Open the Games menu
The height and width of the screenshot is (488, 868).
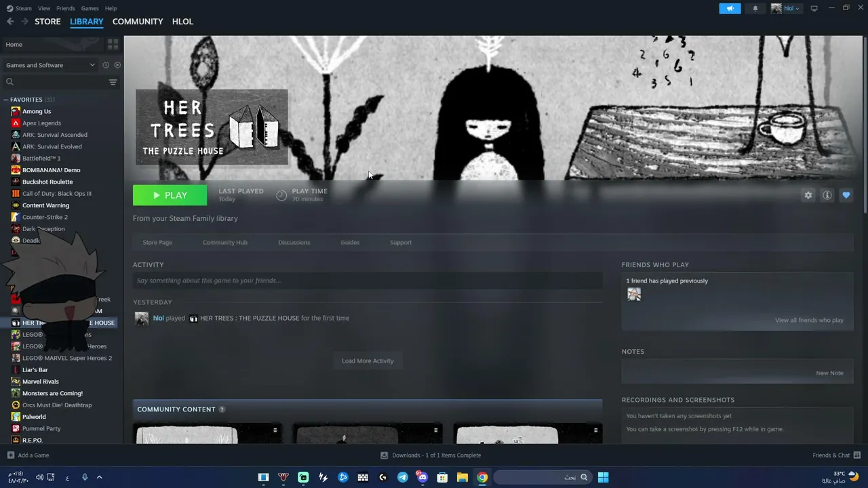90,8
